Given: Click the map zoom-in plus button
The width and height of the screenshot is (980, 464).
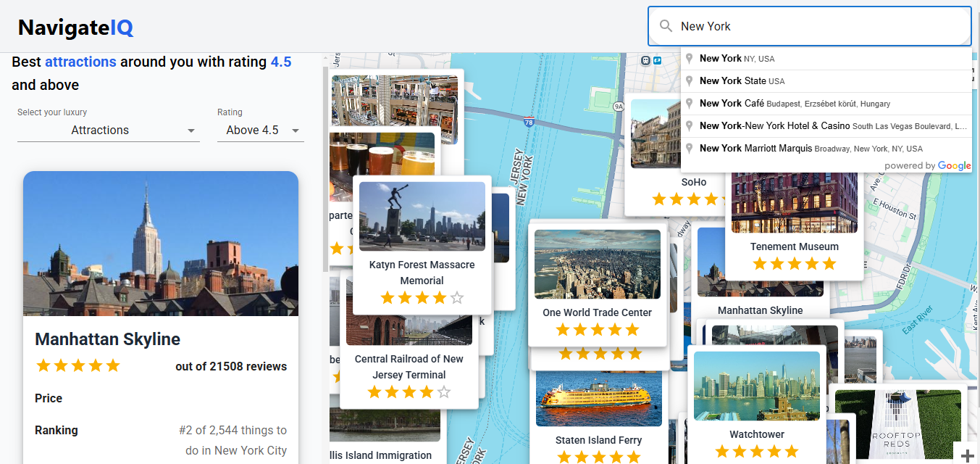Looking at the screenshot, I should click(966, 455).
